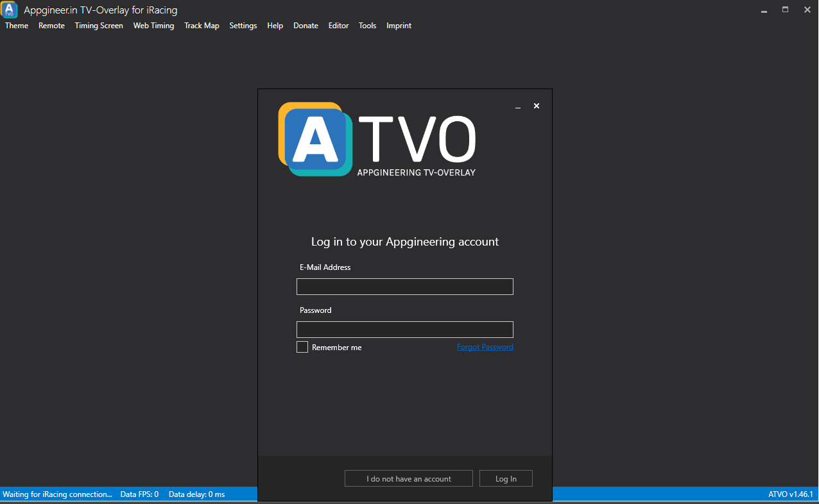Open the Web Timing menu

[x=153, y=26]
